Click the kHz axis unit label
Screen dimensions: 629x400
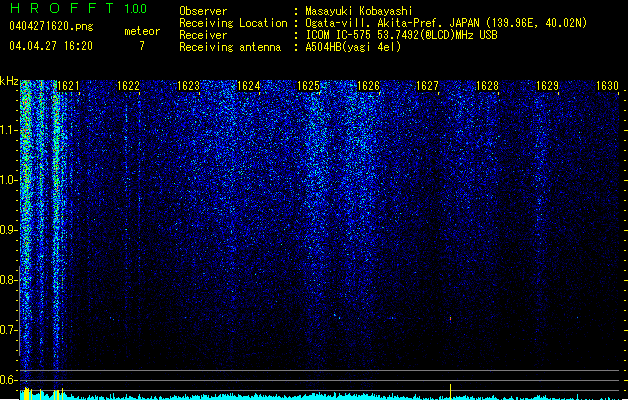click(x=9, y=81)
